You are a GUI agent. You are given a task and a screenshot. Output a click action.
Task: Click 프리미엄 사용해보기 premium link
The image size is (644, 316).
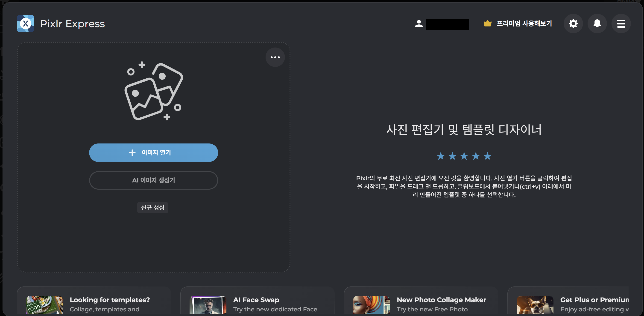click(524, 24)
